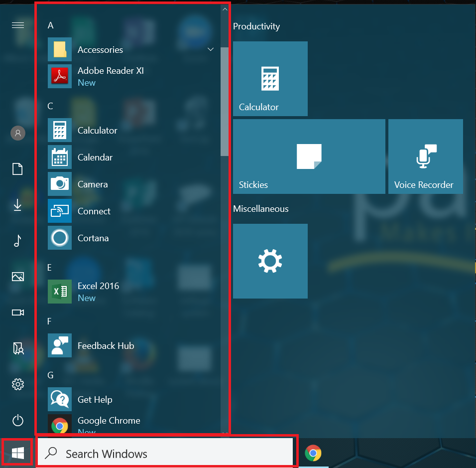476x468 pixels.
Task: Open the user account icon
Action: coord(18,133)
